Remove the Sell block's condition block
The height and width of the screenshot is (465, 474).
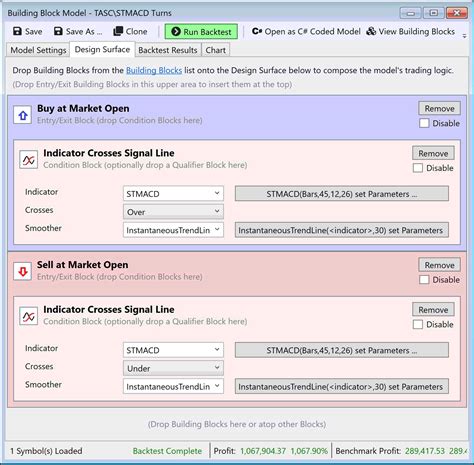[433, 310]
